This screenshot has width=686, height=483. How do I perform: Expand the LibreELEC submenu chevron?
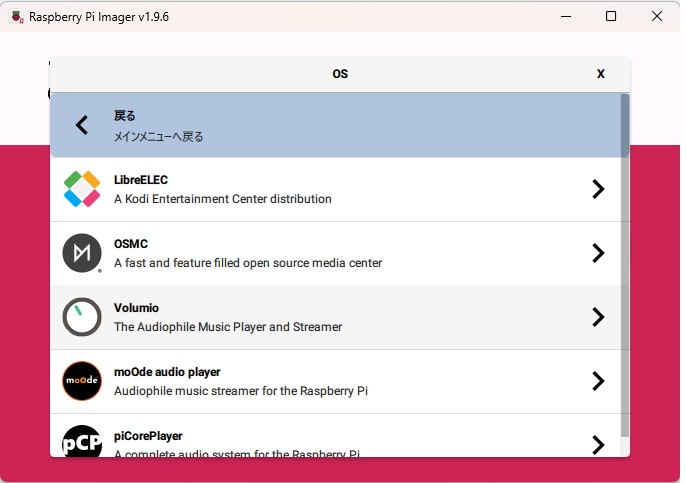598,189
